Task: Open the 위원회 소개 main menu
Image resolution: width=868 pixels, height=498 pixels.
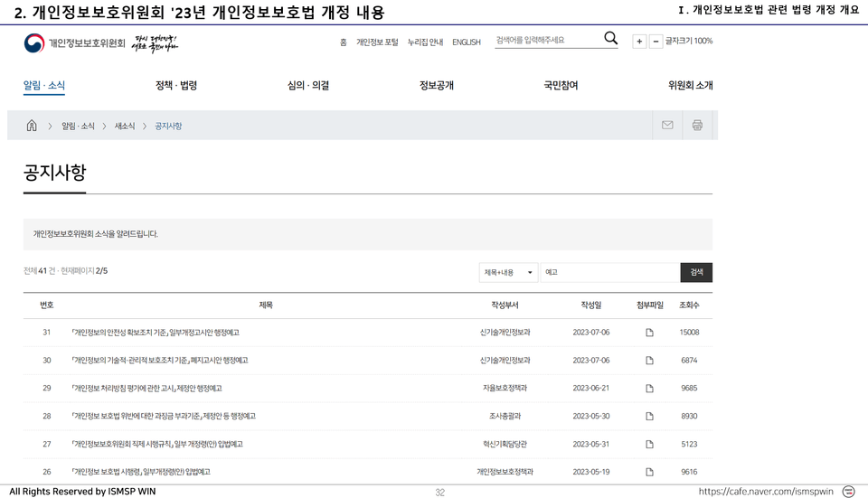Action: [x=690, y=85]
